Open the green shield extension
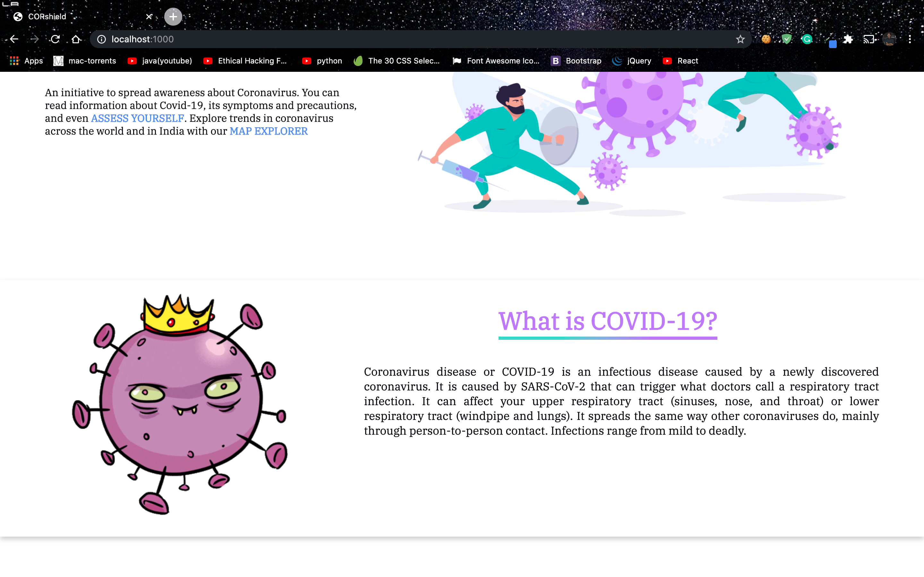 787,39
